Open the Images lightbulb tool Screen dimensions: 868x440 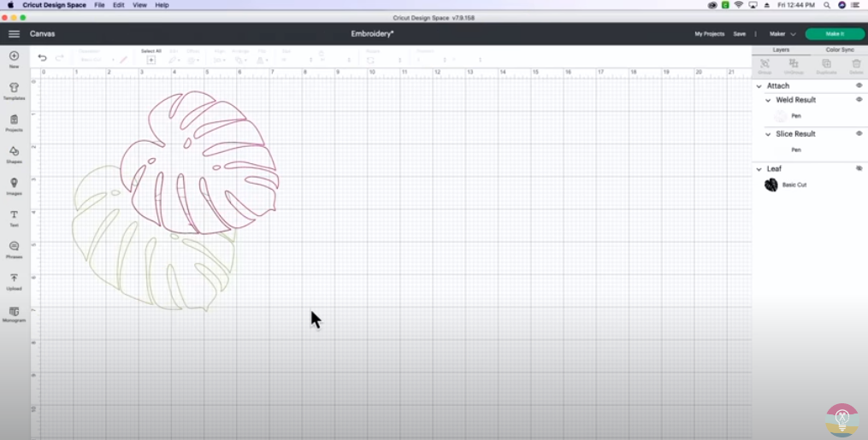click(x=14, y=186)
